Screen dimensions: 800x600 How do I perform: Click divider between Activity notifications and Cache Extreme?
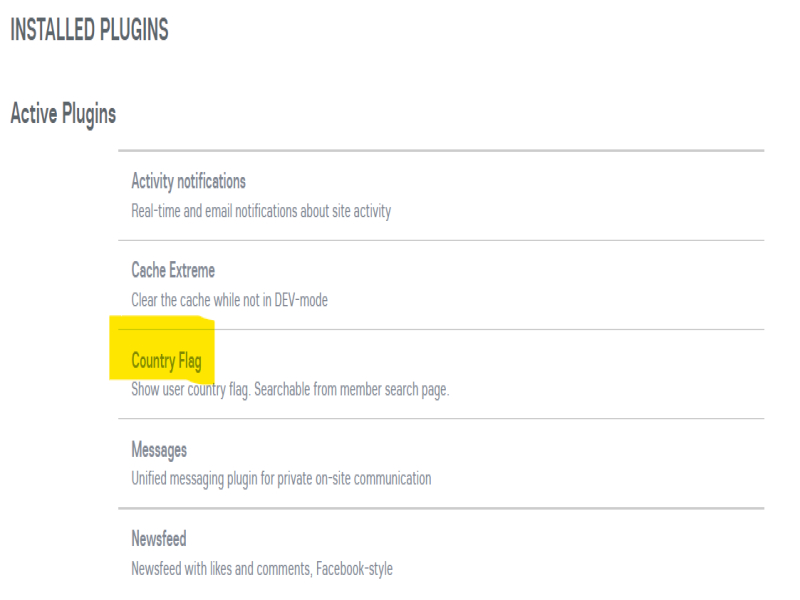[x=440, y=240]
